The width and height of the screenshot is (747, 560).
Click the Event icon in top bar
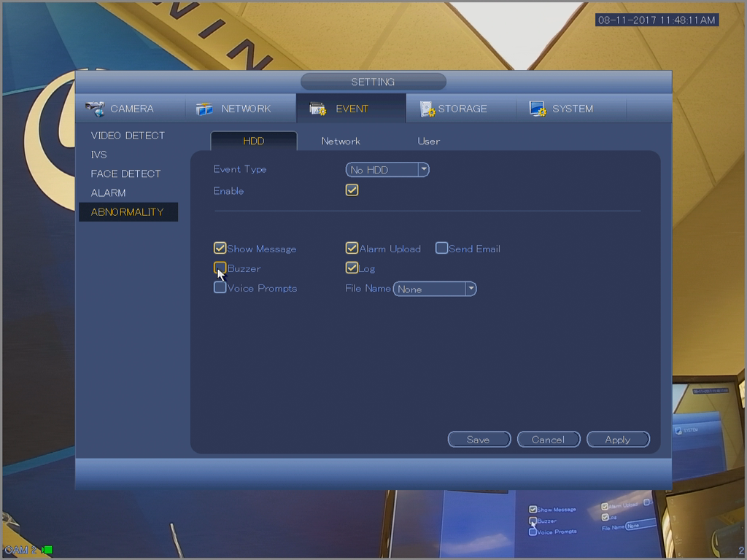pos(318,109)
